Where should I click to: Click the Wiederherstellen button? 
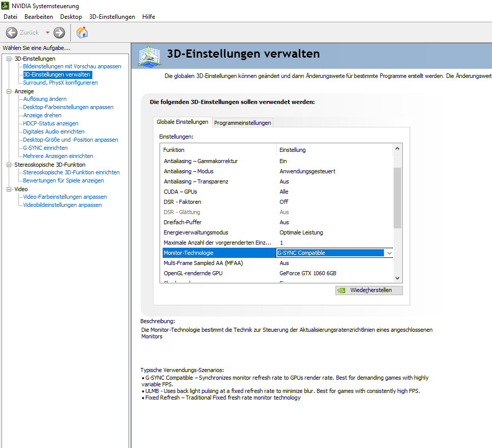coord(369,290)
